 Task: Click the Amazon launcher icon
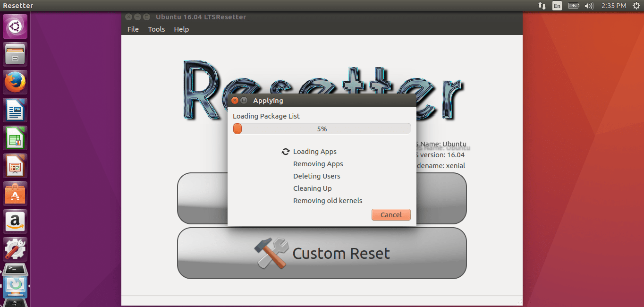(15, 221)
